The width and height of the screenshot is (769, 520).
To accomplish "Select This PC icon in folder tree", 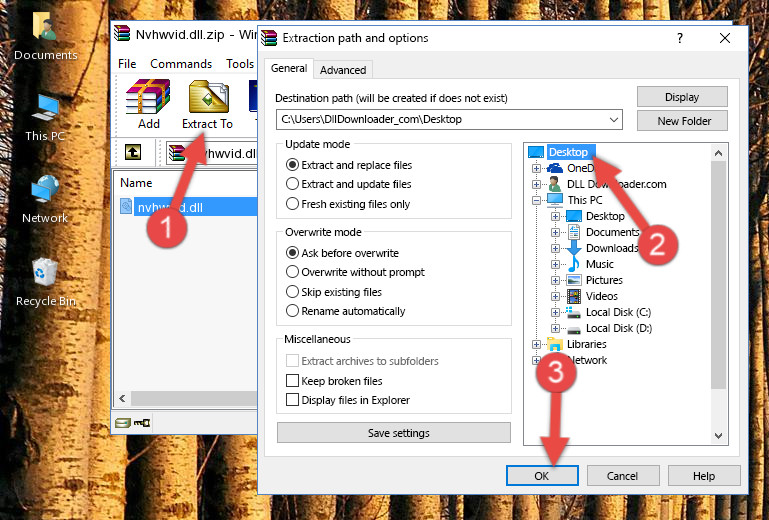I will [x=555, y=200].
